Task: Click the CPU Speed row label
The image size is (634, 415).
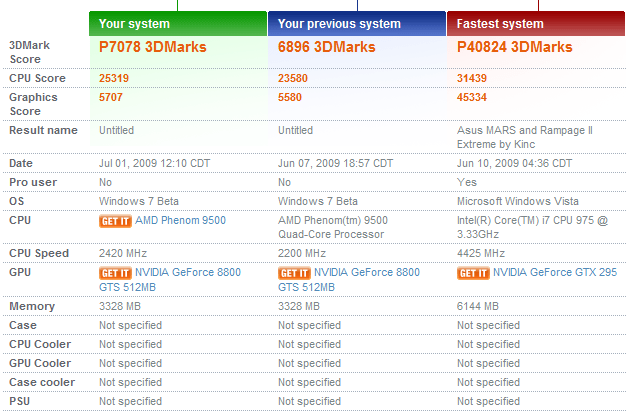Action: 39,254
